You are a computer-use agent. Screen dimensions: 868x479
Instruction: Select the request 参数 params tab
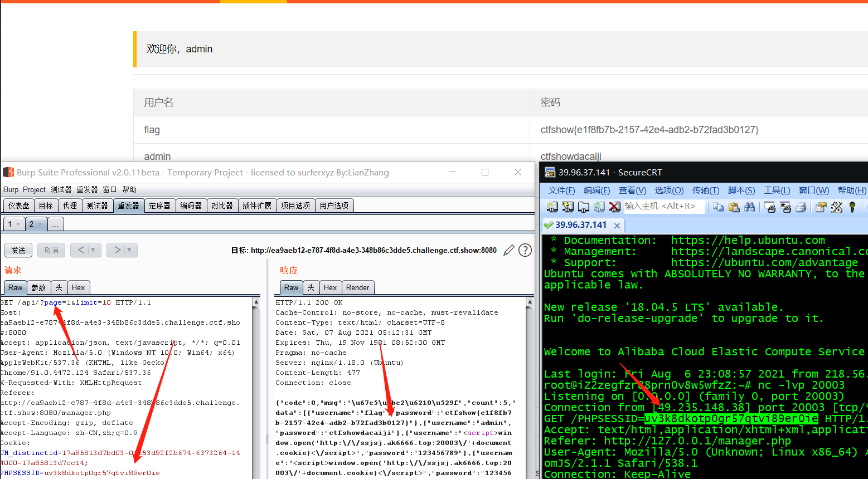coord(38,287)
